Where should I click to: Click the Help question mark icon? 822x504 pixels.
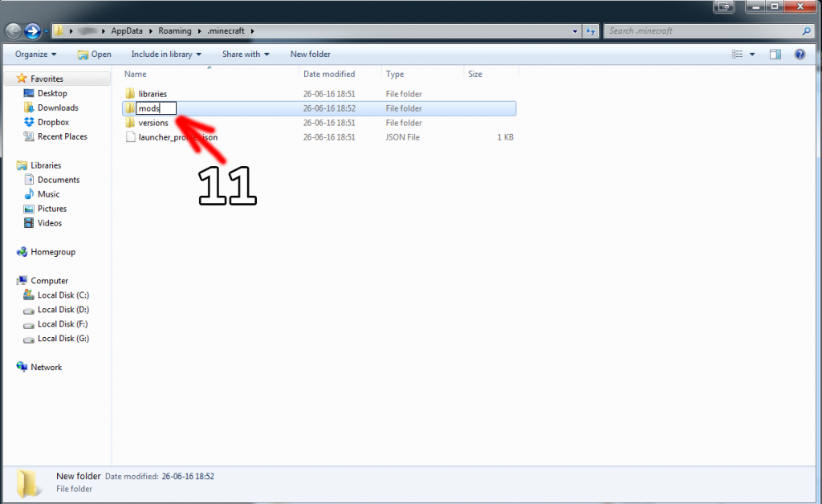coord(800,54)
